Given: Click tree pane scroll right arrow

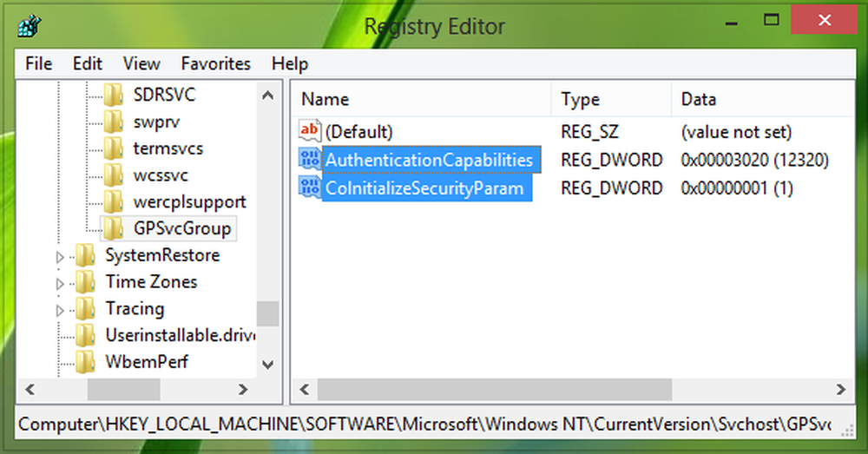Looking at the screenshot, I should pyautogui.click(x=243, y=389).
